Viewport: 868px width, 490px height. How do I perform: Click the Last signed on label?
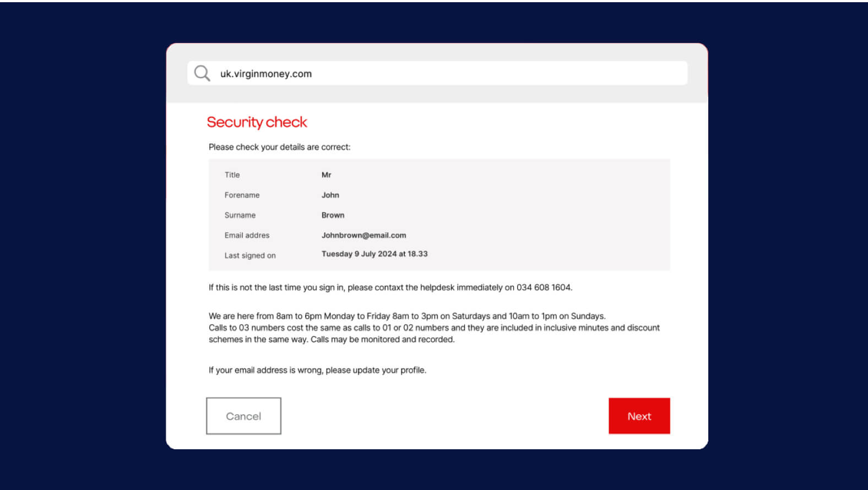coord(249,255)
